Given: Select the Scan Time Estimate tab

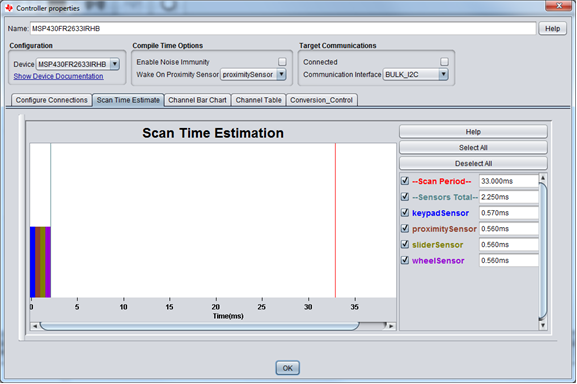Looking at the screenshot, I should 128,100.
